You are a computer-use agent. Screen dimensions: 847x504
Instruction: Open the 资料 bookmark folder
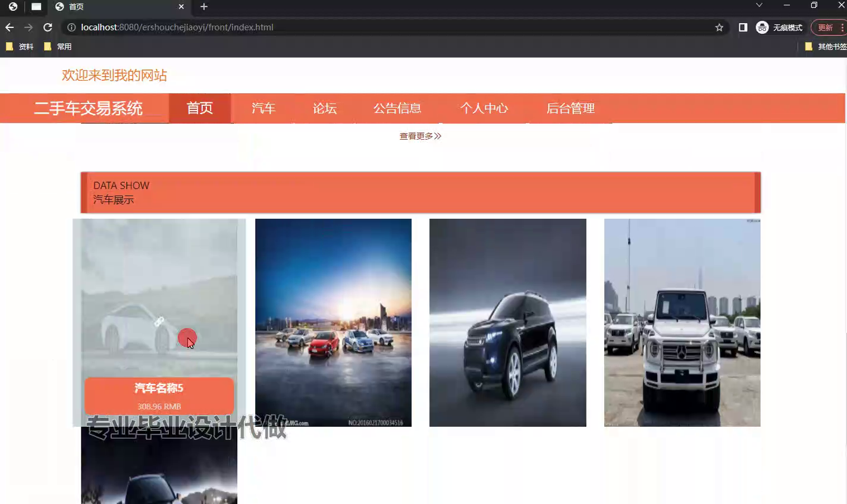(x=20, y=46)
